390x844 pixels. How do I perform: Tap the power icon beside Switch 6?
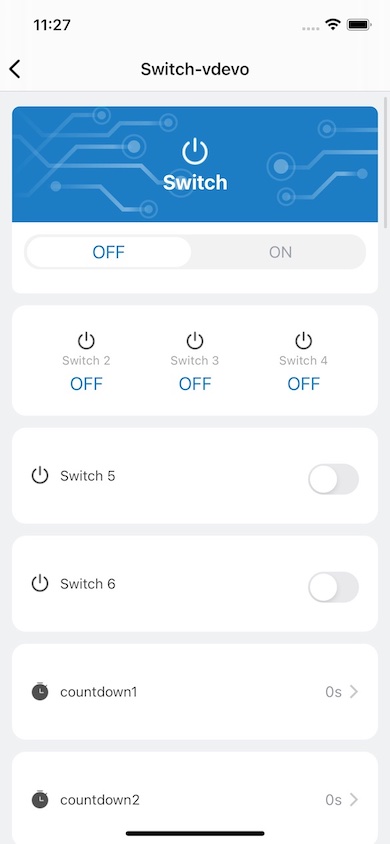tap(40, 583)
